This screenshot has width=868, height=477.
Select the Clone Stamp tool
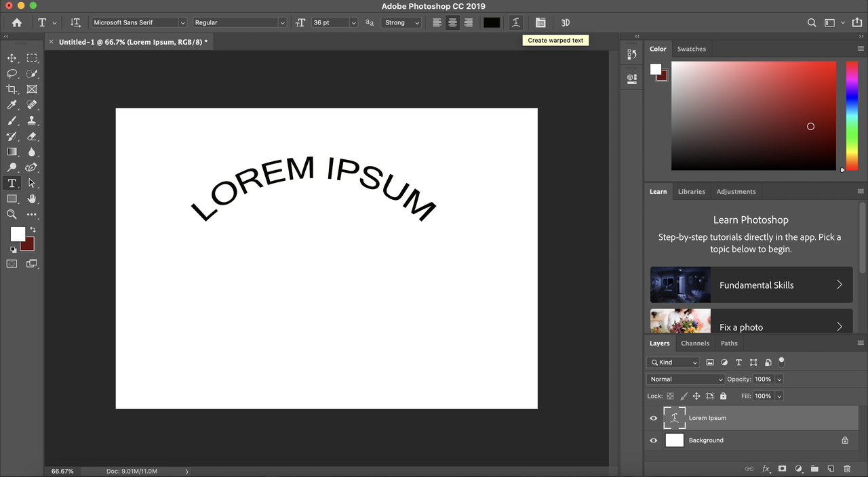click(32, 121)
